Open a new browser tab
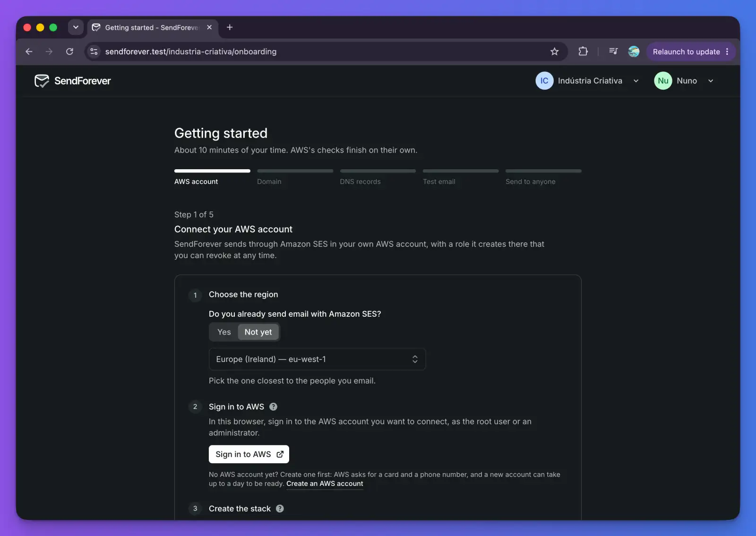756x536 pixels. (x=230, y=27)
